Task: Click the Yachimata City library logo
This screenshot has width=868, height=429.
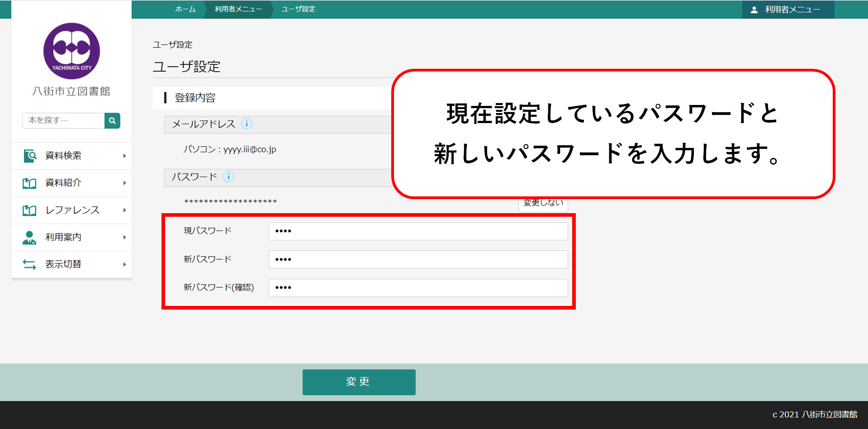Action: 71,51
